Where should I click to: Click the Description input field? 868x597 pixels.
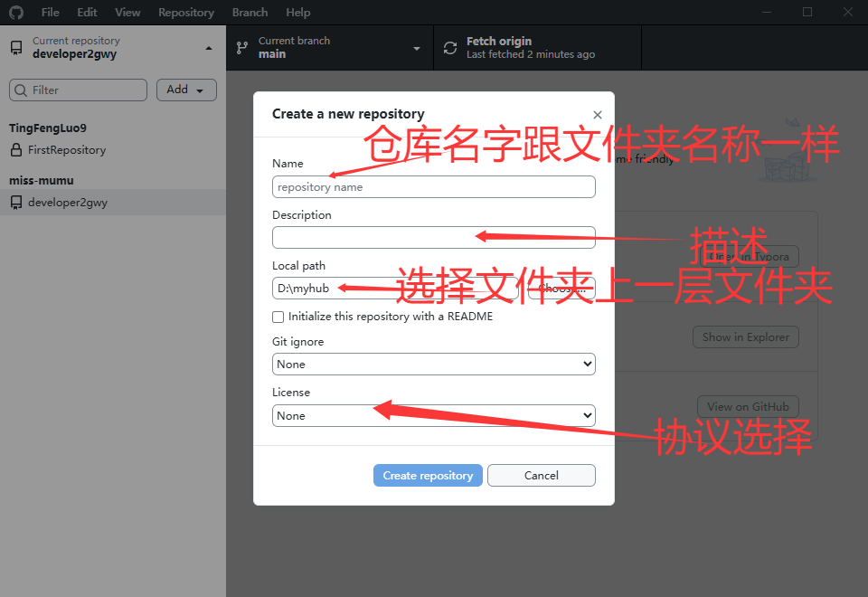433,237
